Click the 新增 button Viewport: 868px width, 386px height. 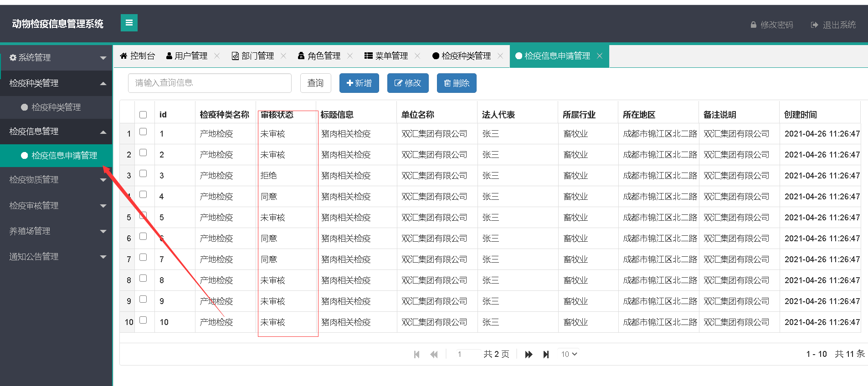pyautogui.click(x=359, y=83)
